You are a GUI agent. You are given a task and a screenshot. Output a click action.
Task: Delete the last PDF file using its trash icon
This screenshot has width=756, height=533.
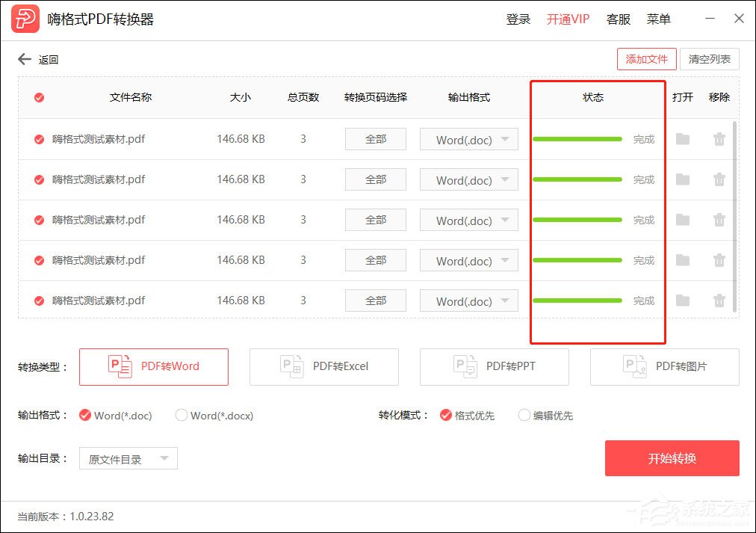coord(719,301)
